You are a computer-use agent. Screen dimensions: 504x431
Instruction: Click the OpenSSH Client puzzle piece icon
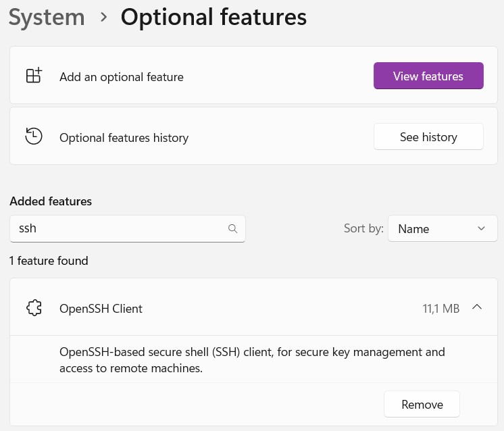34,308
